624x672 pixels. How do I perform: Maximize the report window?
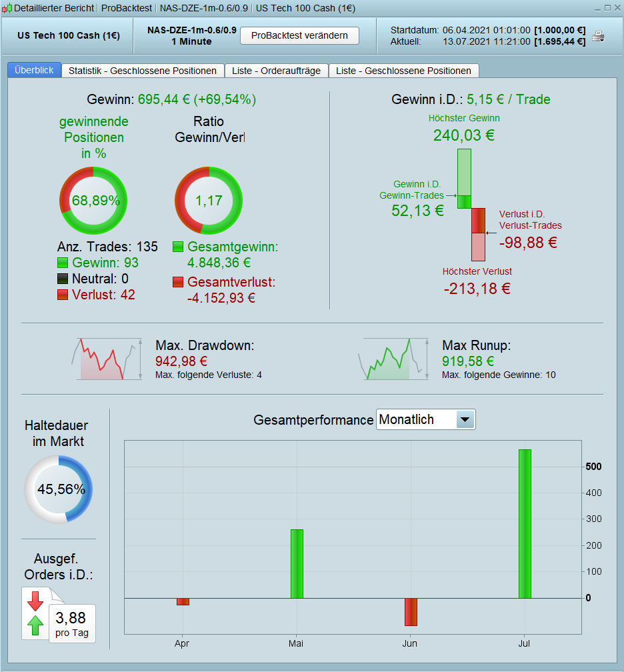click(x=607, y=8)
